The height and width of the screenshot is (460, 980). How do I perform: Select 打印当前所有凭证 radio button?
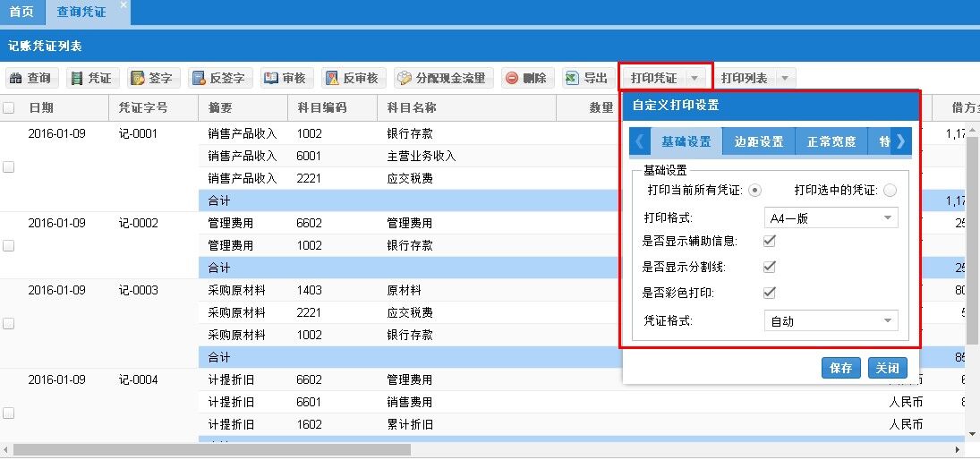click(x=755, y=190)
